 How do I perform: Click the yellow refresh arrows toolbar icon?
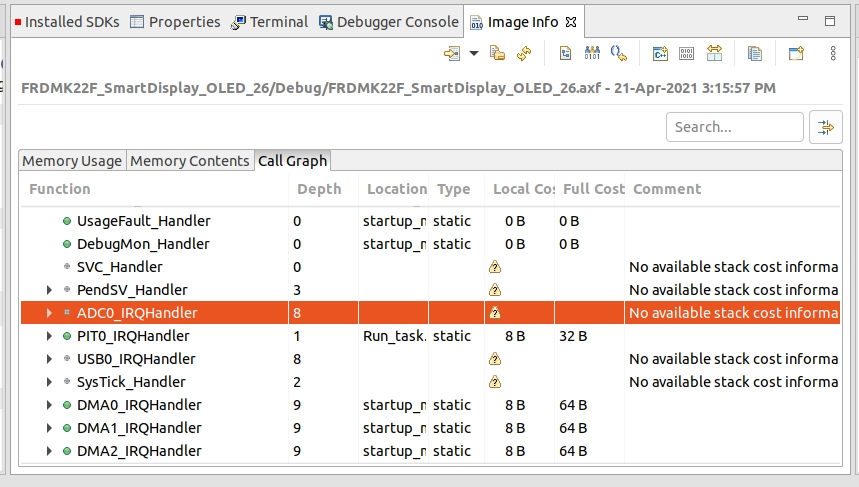[x=524, y=53]
